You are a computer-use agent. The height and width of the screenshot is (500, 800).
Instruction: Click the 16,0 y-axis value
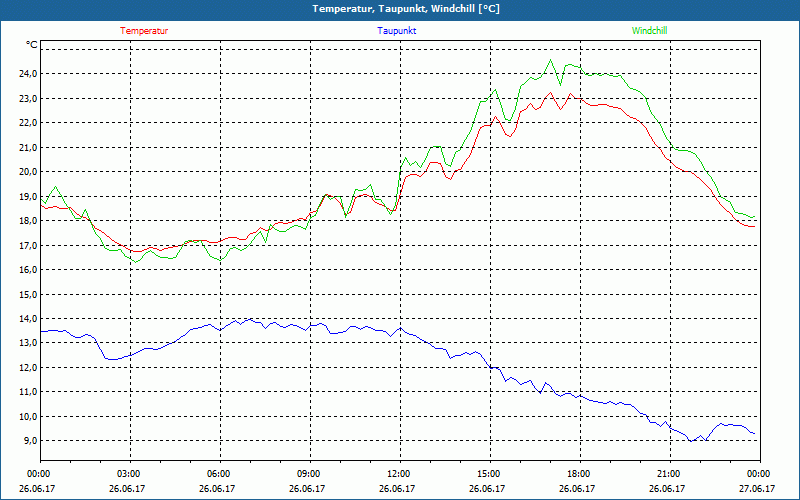pos(29,270)
